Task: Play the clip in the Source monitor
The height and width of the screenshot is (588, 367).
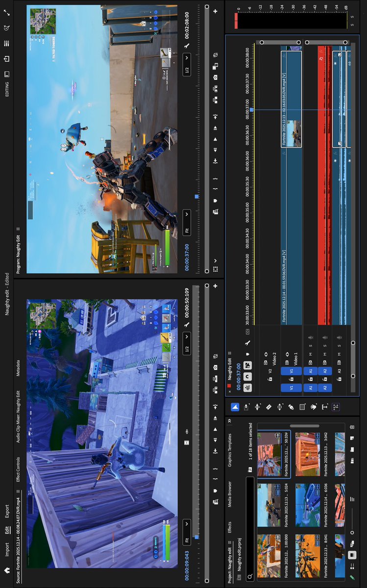Action: [215, 430]
